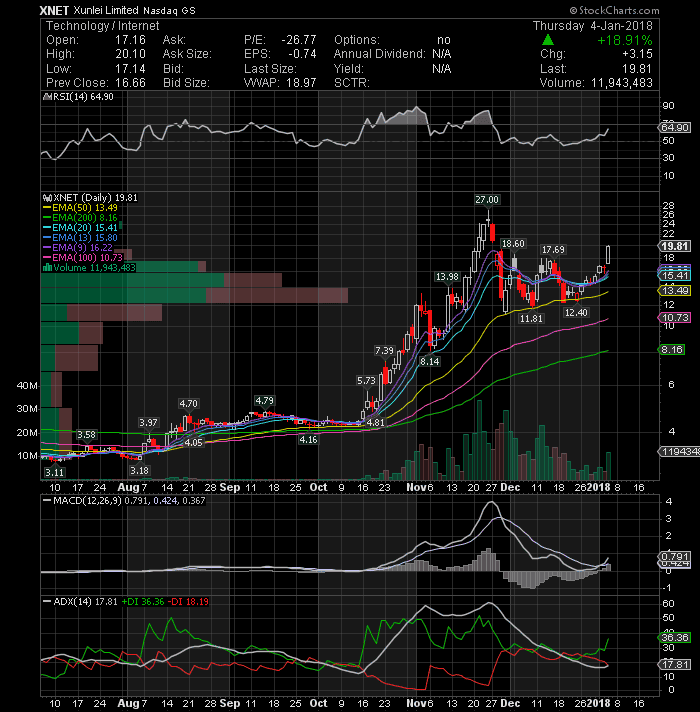Click the header Volume: 11,943,483 value

pyautogui.click(x=621, y=83)
